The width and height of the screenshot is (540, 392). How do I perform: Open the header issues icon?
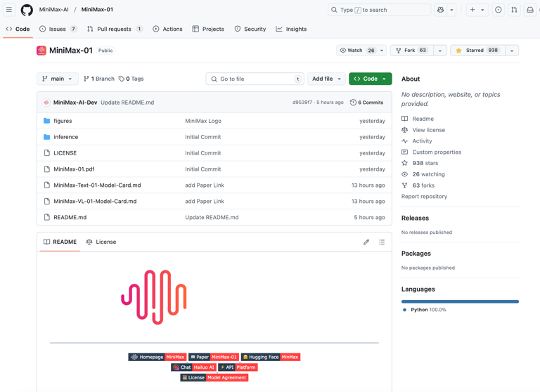pos(499,10)
